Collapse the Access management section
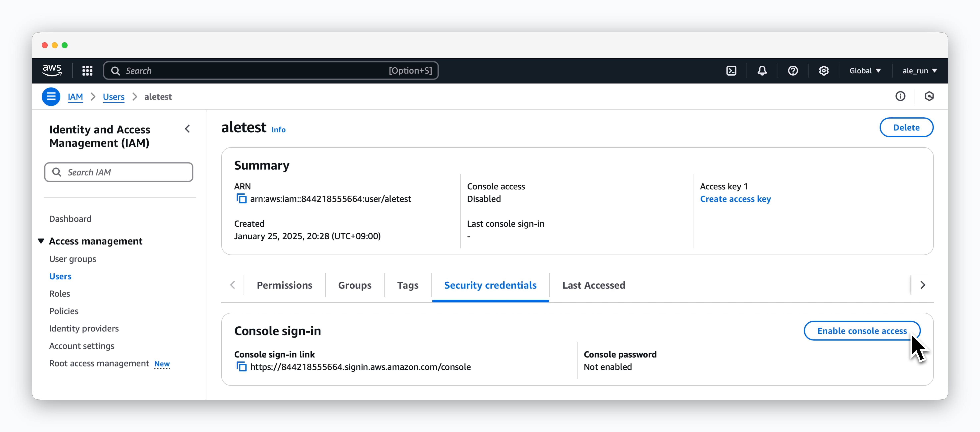The height and width of the screenshot is (432, 980). coord(41,241)
